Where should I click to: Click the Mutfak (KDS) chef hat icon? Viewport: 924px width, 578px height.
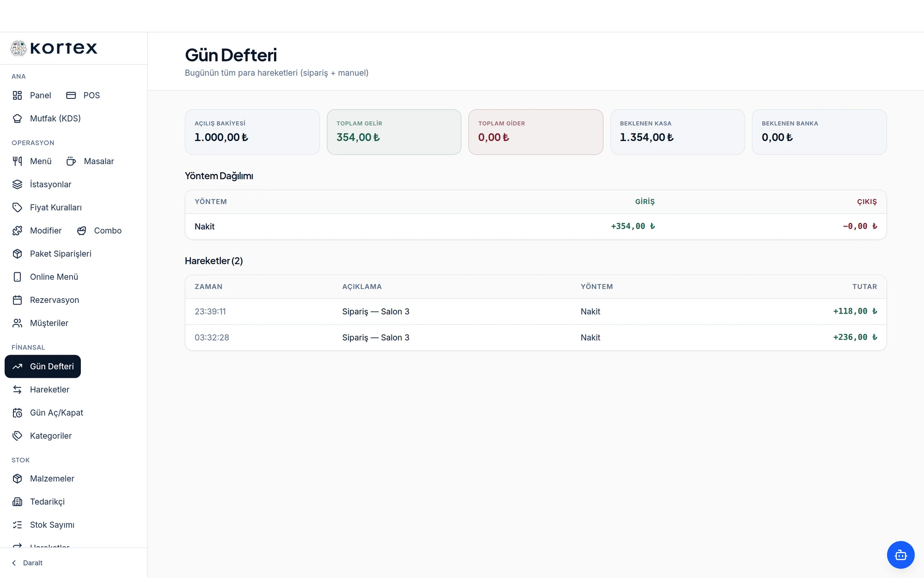pos(17,118)
